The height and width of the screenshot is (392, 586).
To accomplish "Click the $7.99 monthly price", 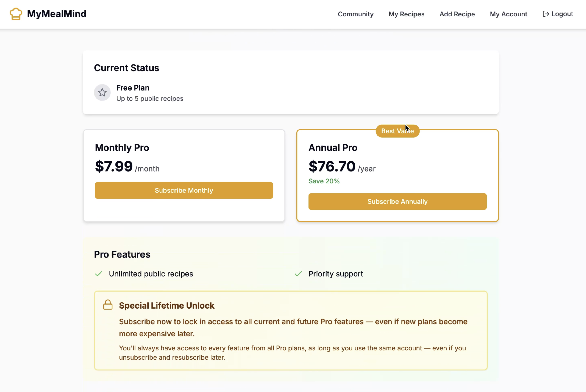I will click(114, 167).
